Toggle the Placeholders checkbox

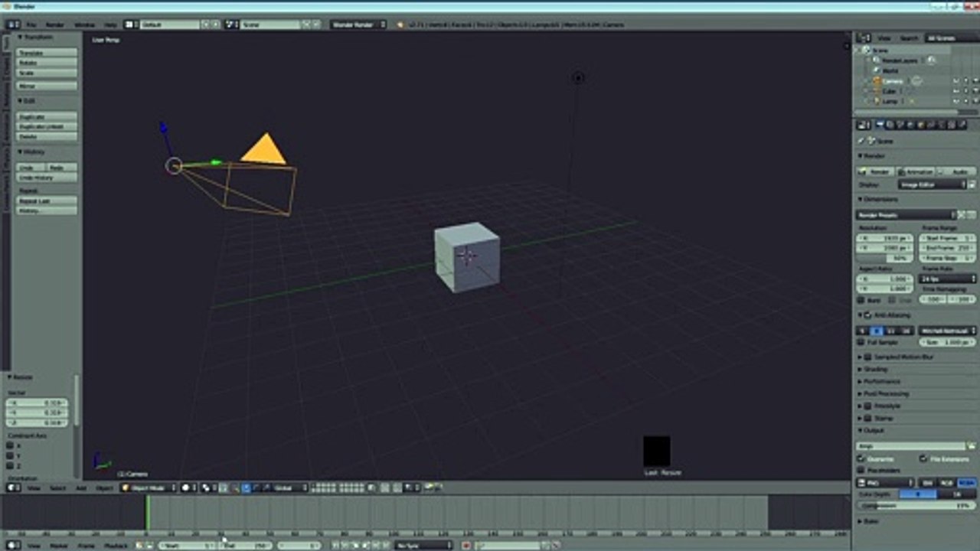[861, 470]
